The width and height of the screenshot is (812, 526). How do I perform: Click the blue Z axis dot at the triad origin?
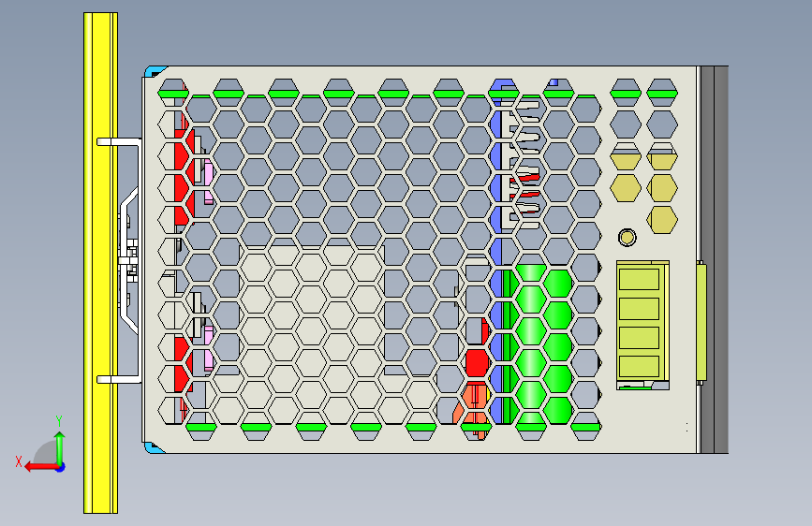[61, 467]
